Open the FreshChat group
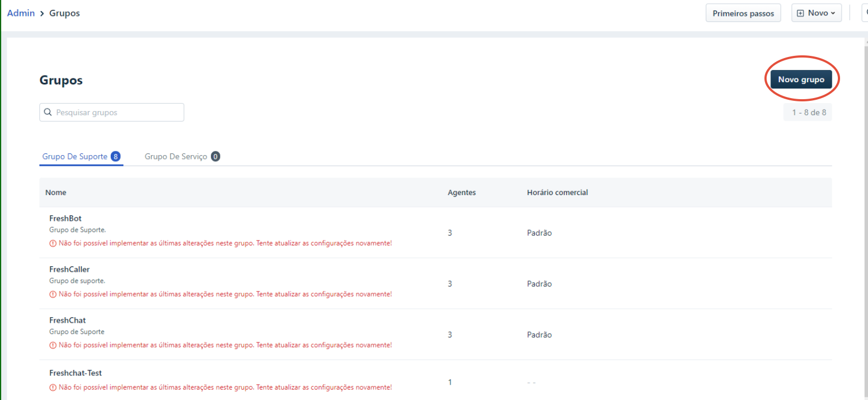Image resolution: width=868 pixels, height=400 pixels. coord(67,321)
